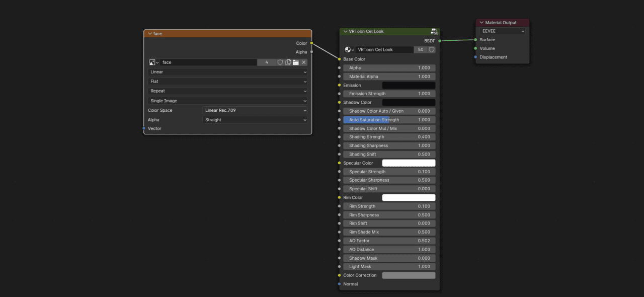
Task: Select the Repeat extension option
Action: tap(227, 91)
